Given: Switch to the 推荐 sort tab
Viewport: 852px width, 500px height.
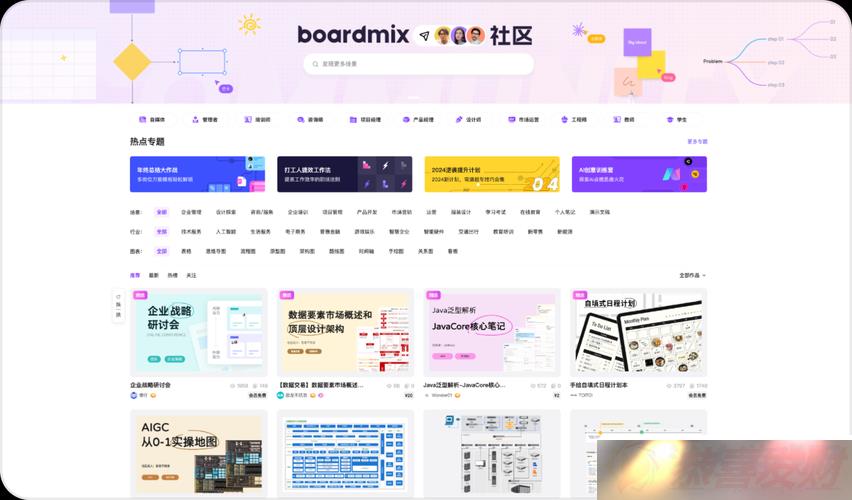Looking at the screenshot, I should pos(135,276).
